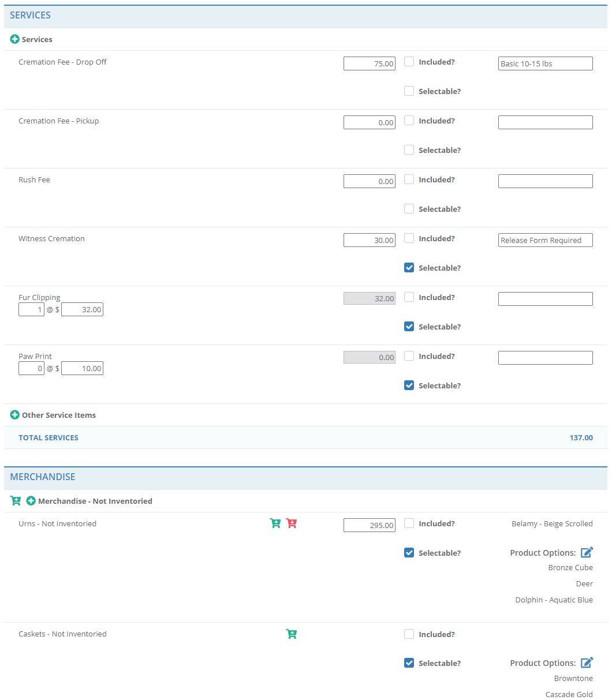Select the Browntone product option

click(x=573, y=678)
